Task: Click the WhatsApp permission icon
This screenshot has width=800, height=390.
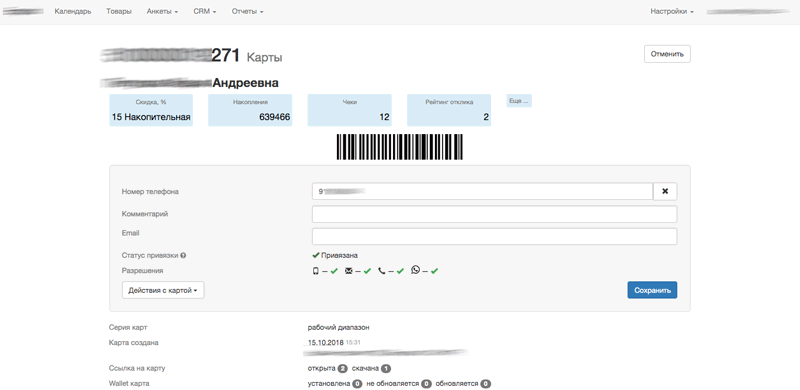Action: [415, 270]
